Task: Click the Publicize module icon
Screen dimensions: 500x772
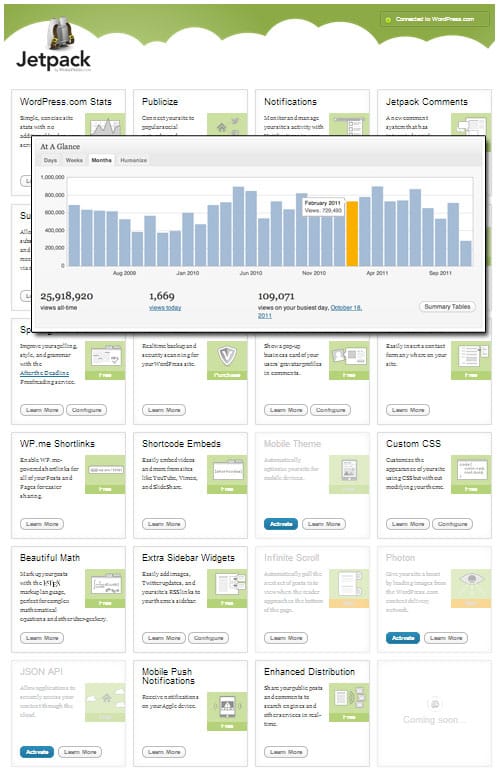Action: [227, 125]
